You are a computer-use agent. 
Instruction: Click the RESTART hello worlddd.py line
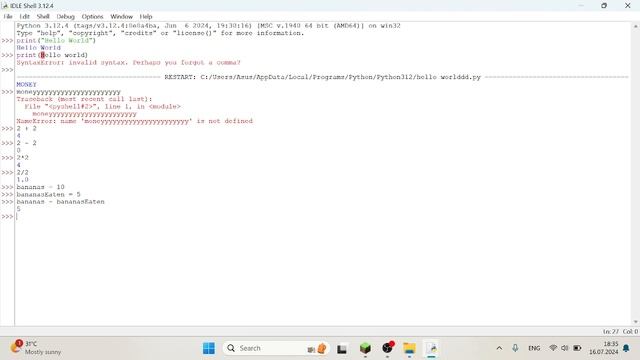click(322, 77)
